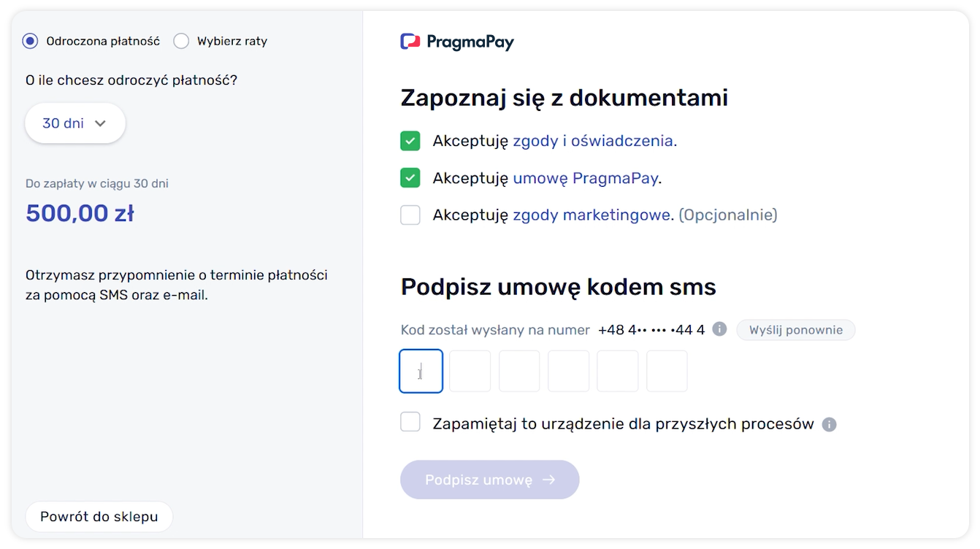
Task: Uncheck the umowę PragmaPay acceptance checkbox
Action: tap(410, 178)
